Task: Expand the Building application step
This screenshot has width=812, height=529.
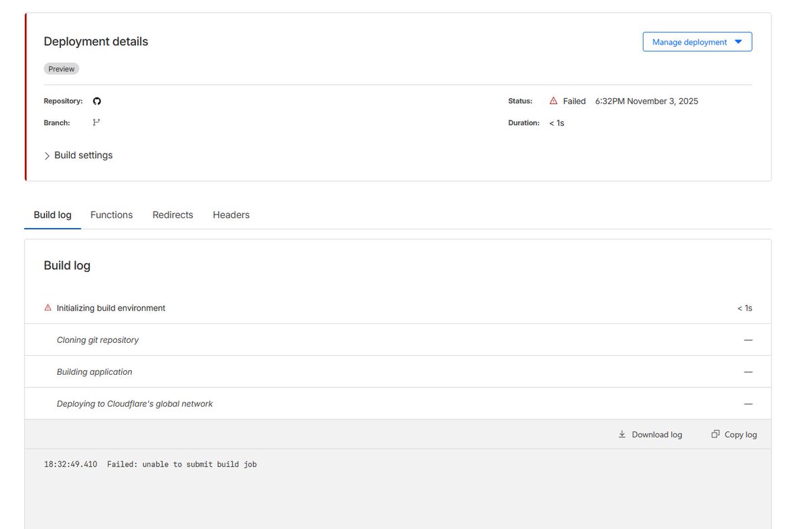Action: point(398,371)
